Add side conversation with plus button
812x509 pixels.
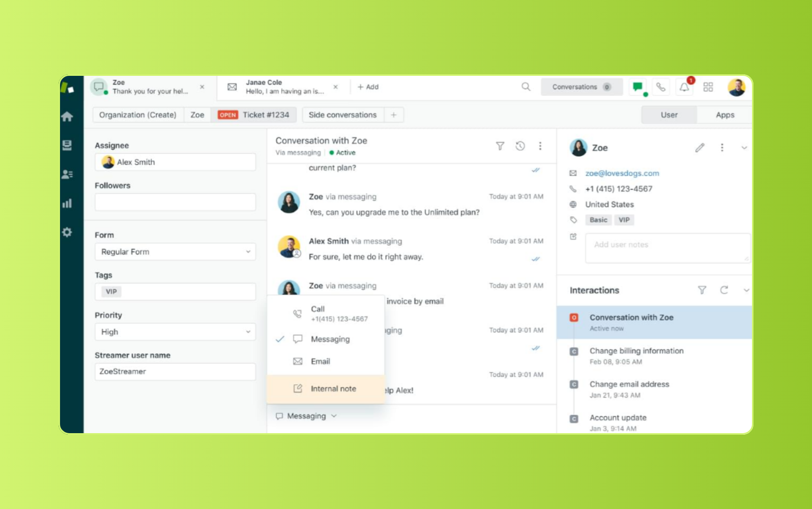pos(394,115)
